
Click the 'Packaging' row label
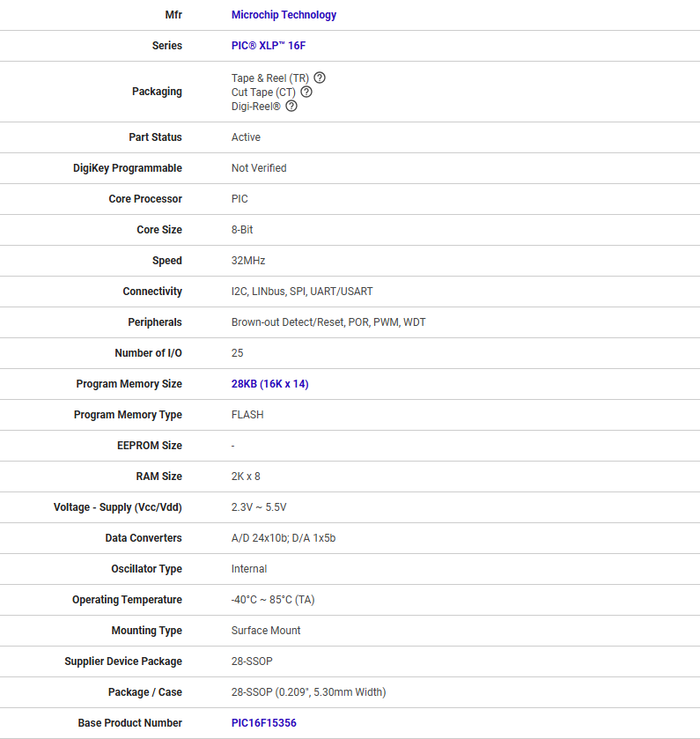(157, 92)
